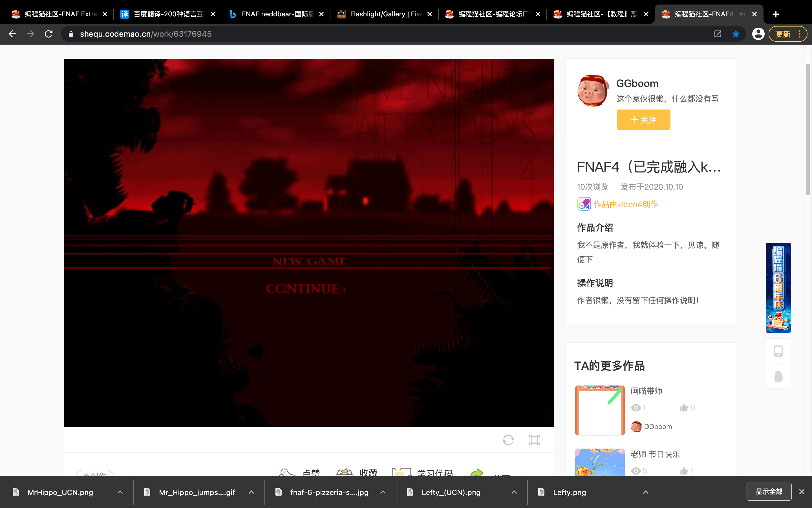The image size is (812, 508).
Task: Click the 作品介绍 heading
Action: pyautogui.click(x=595, y=228)
